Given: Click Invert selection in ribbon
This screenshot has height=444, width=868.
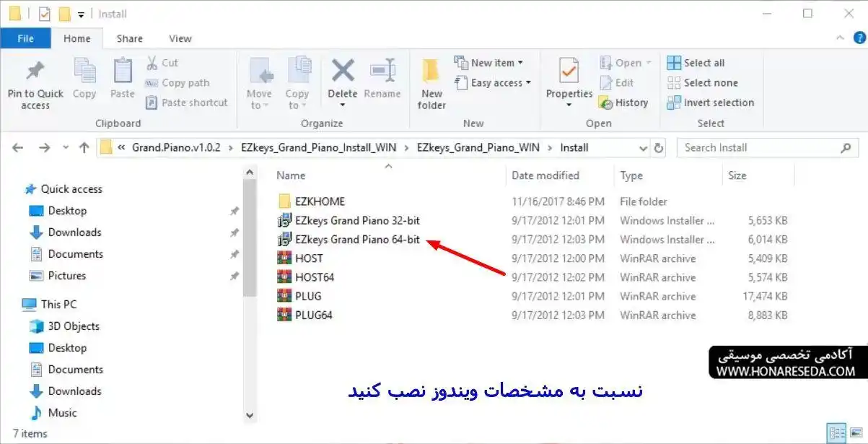Looking at the screenshot, I should click(x=711, y=103).
